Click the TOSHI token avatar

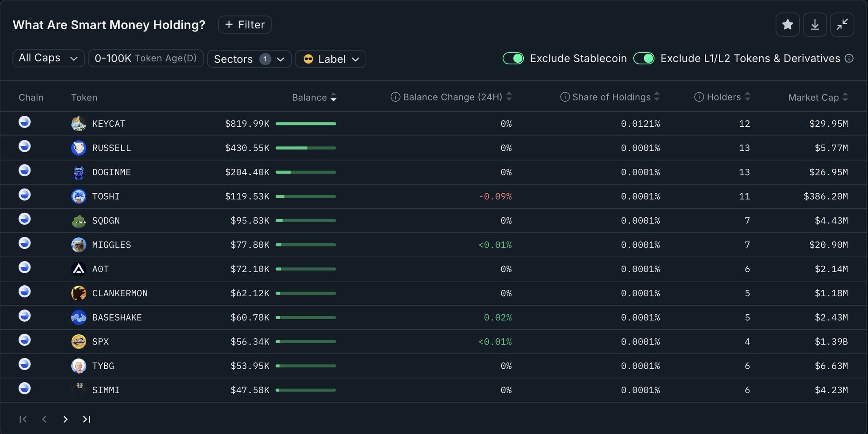pyautogui.click(x=78, y=197)
